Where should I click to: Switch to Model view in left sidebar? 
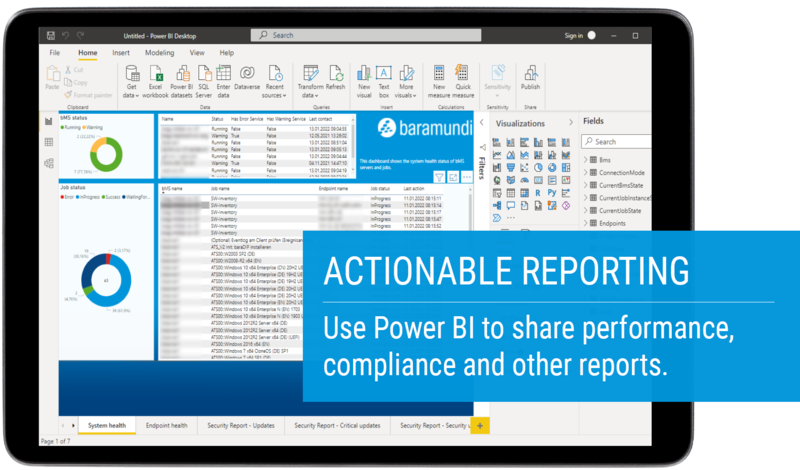[x=48, y=163]
